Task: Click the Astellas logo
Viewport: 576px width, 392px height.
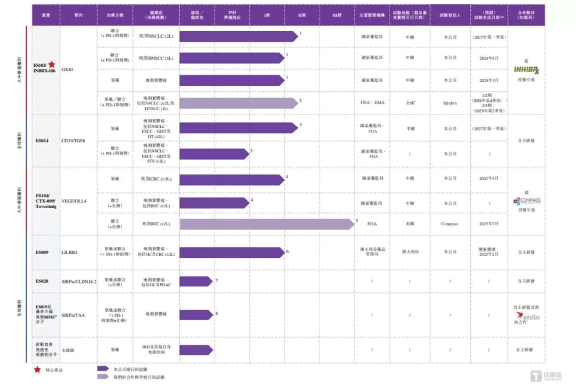Action: [x=528, y=316]
